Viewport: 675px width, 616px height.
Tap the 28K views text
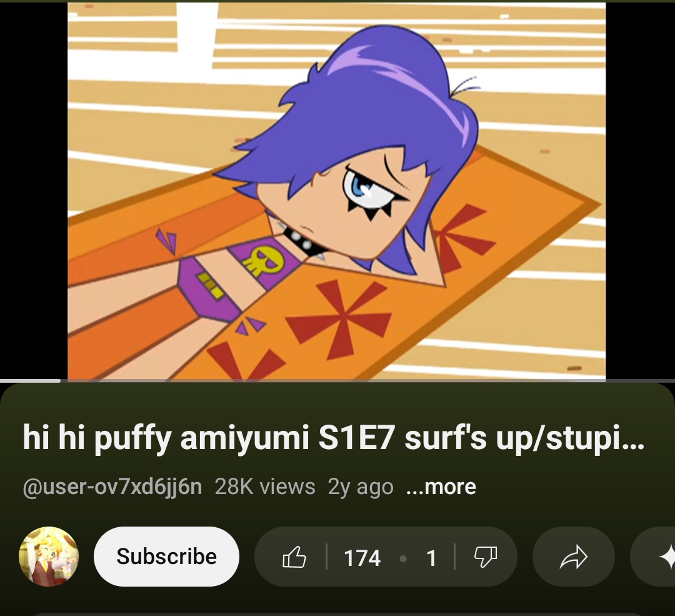pyautogui.click(x=265, y=487)
